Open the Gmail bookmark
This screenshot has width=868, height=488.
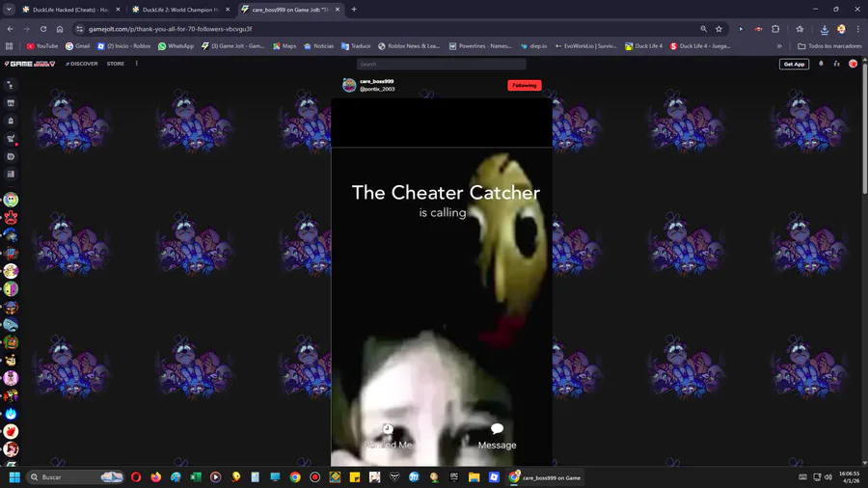point(77,46)
